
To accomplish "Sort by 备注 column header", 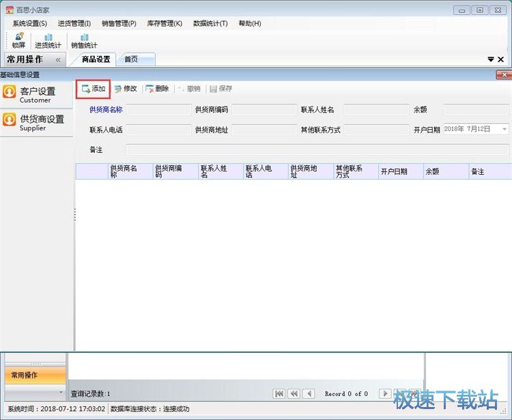I will (490, 171).
